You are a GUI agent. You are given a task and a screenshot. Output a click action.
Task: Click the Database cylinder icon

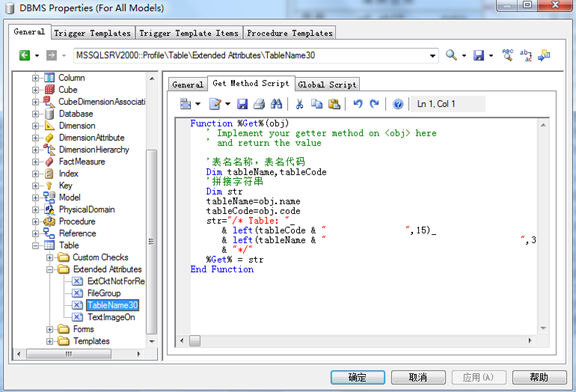pos(50,114)
